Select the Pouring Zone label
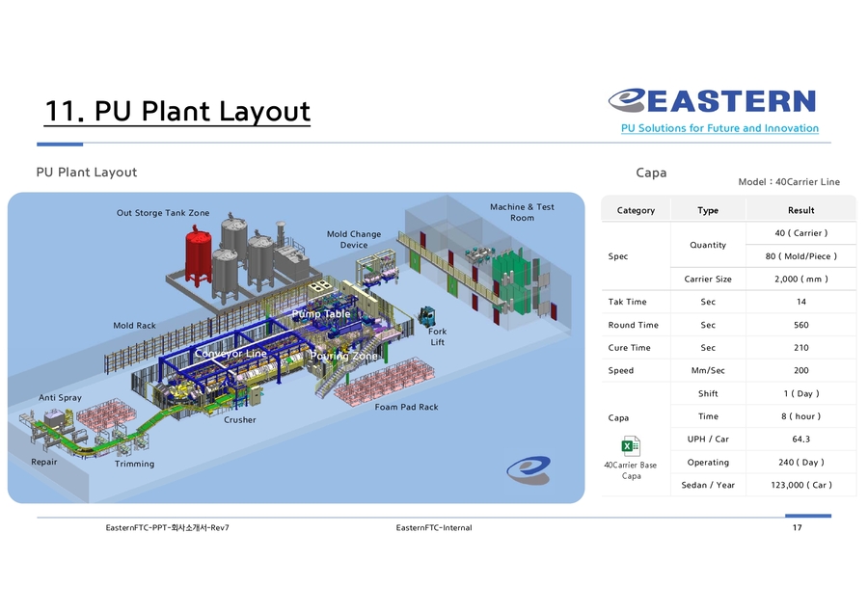Image resolution: width=868 pixels, height=613 pixels. (343, 356)
